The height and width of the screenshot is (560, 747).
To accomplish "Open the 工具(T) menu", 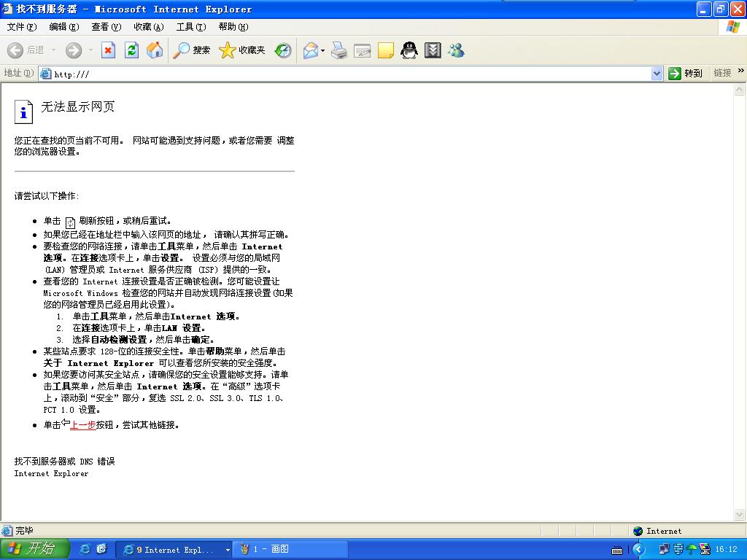I will (191, 27).
